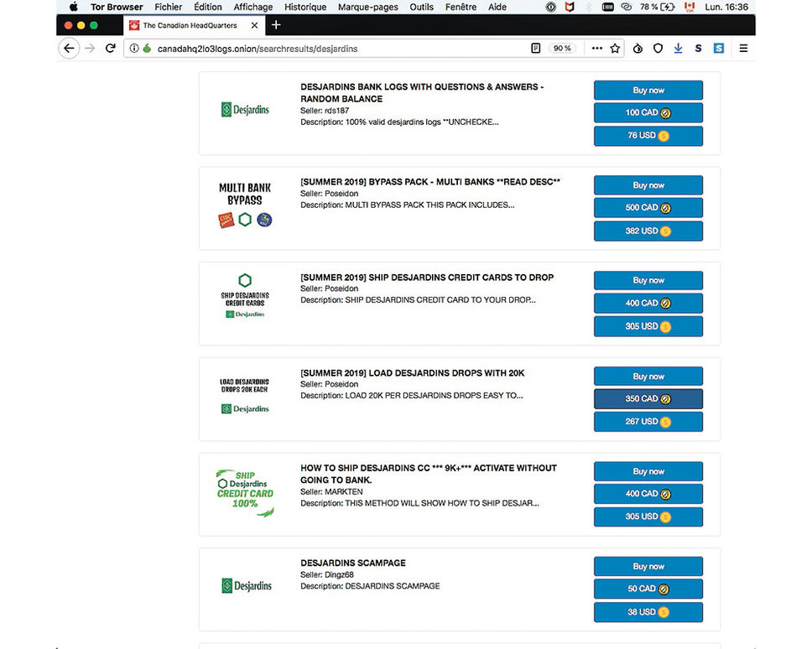Click the Desjardins logo on Scampage listing
Screen dimensions: 812x649
click(x=247, y=586)
